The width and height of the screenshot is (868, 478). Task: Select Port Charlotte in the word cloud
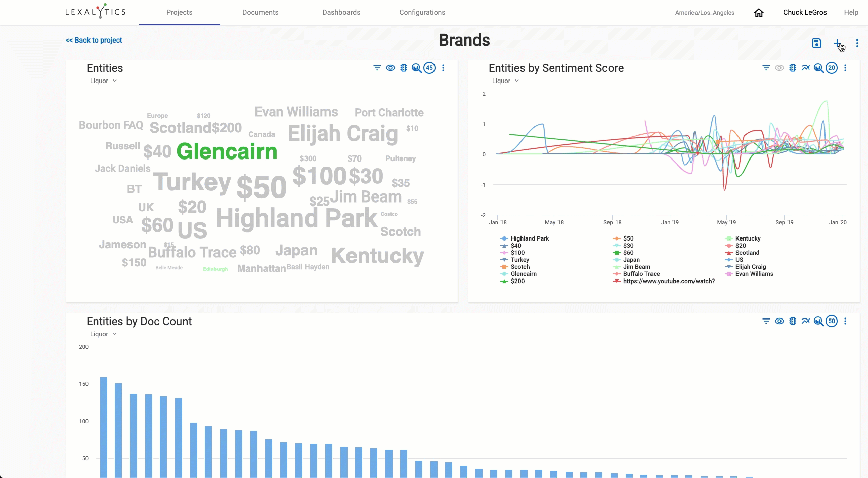[389, 112]
